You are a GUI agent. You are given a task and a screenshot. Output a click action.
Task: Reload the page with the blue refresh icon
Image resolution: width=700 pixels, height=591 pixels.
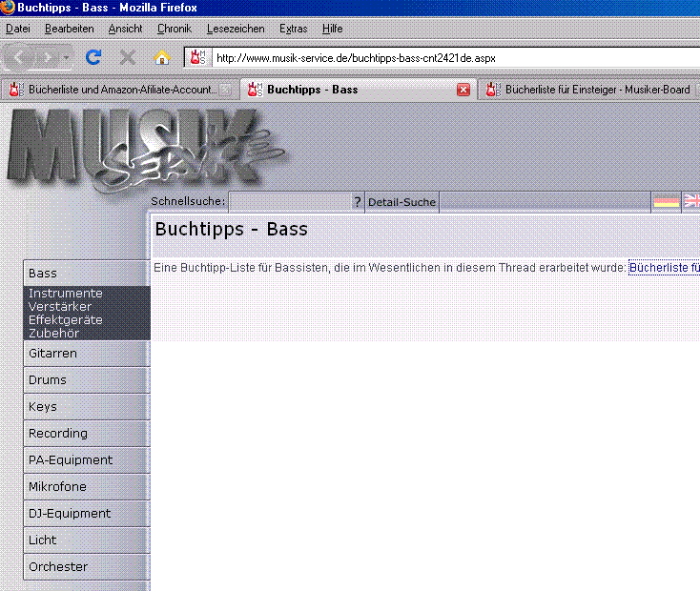point(93,57)
